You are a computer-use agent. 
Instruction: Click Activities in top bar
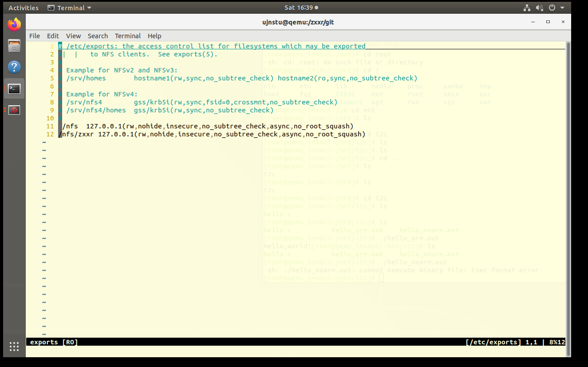click(24, 8)
